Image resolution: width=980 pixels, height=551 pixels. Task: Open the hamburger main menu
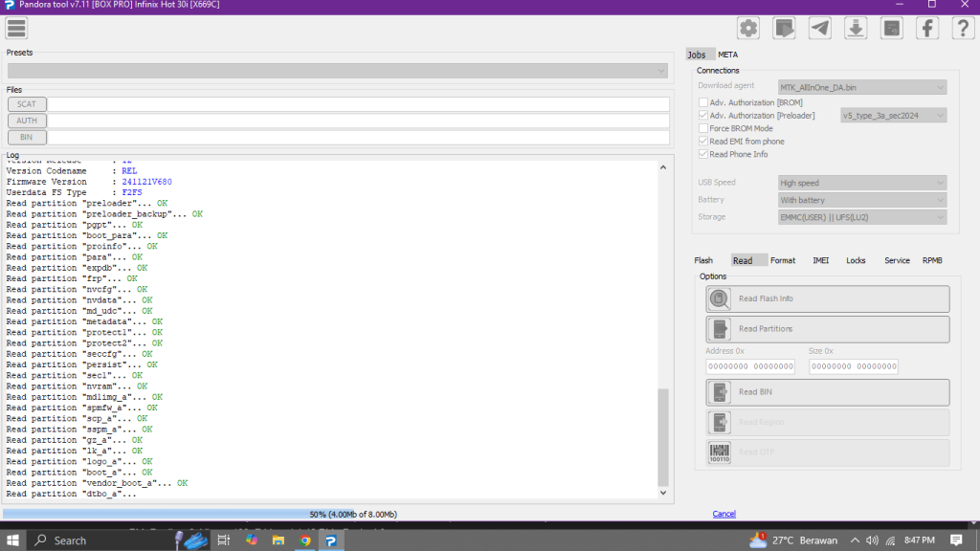[16, 28]
